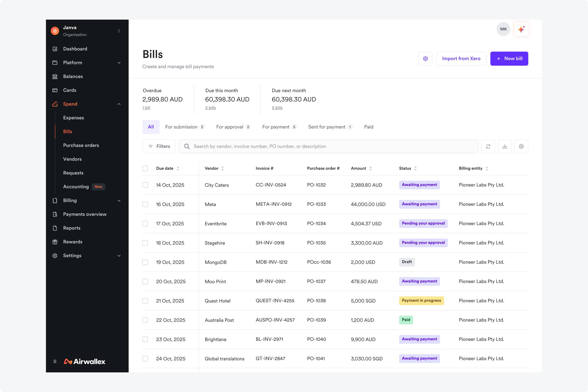Open the overdue 1 bill link
588x392 pixels.
[146, 108]
